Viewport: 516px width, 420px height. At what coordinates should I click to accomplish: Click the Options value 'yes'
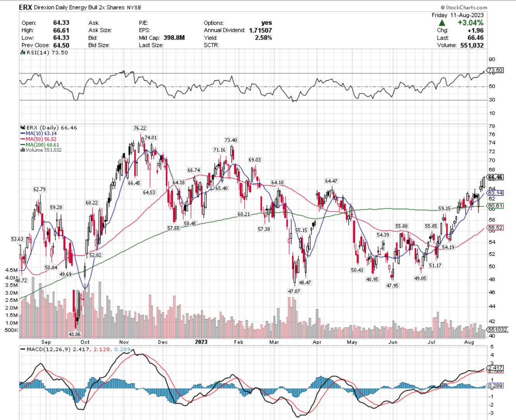267,23
